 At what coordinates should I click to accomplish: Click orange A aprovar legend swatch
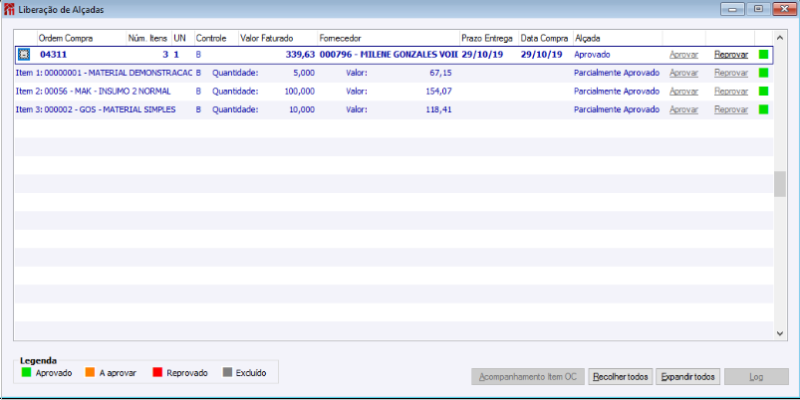pyautogui.click(x=90, y=373)
